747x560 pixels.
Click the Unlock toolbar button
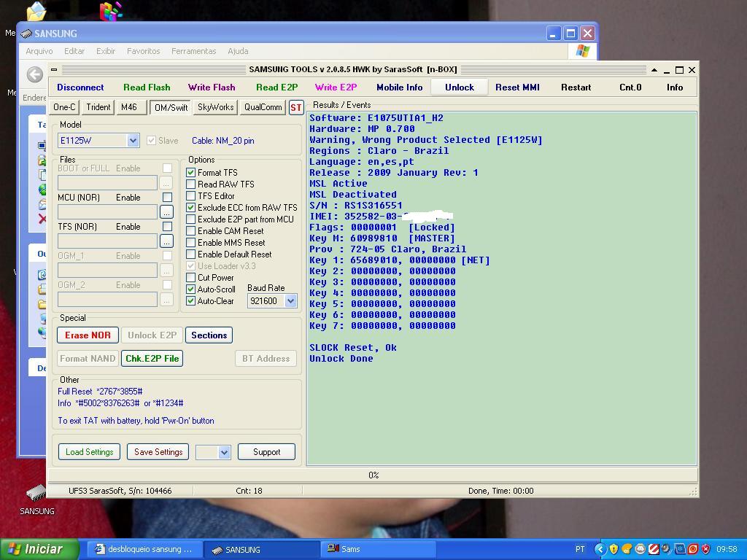pyautogui.click(x=460, y=87)
